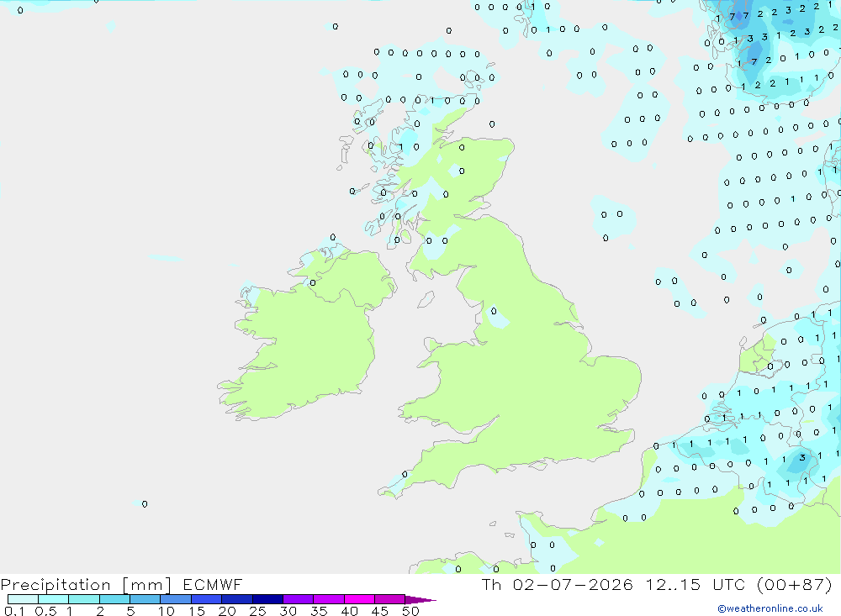Click the '(00+87)' forecast hour label
The height and width of the screenshot is (616, 841).
[x=795, y=584]
